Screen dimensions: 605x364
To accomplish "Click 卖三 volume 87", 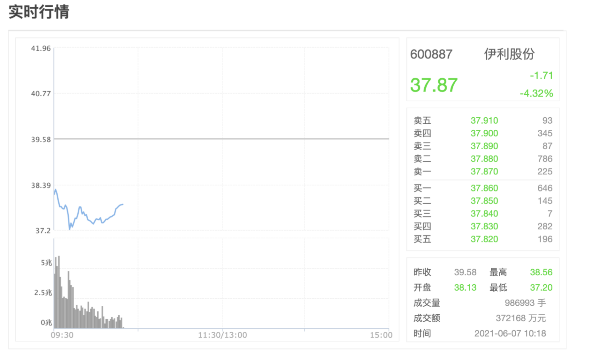I will click(547, 146).
